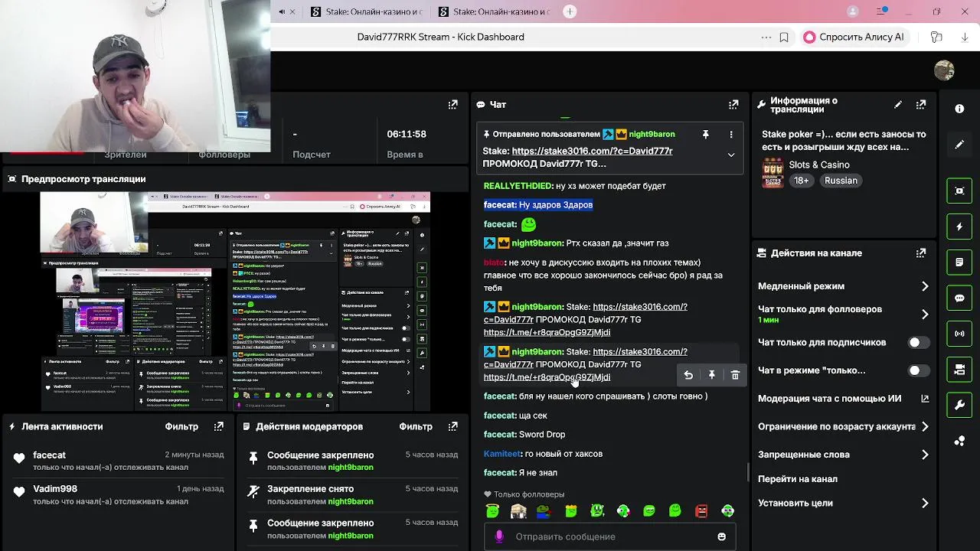
Task: Delete the hovered night9baron message
Action: [x=735, y=375]
